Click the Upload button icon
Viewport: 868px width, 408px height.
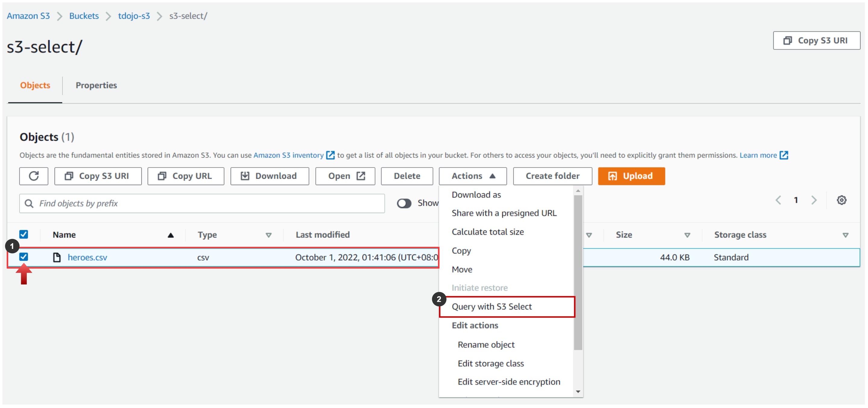[x=612, y=176]
